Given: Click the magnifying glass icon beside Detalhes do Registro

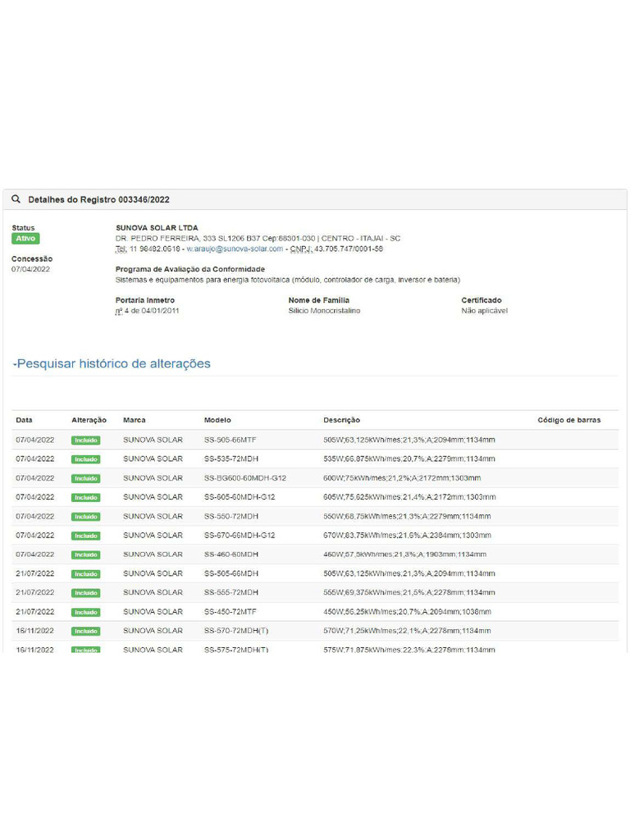Looking at the screenshot, I should (16, 199).
